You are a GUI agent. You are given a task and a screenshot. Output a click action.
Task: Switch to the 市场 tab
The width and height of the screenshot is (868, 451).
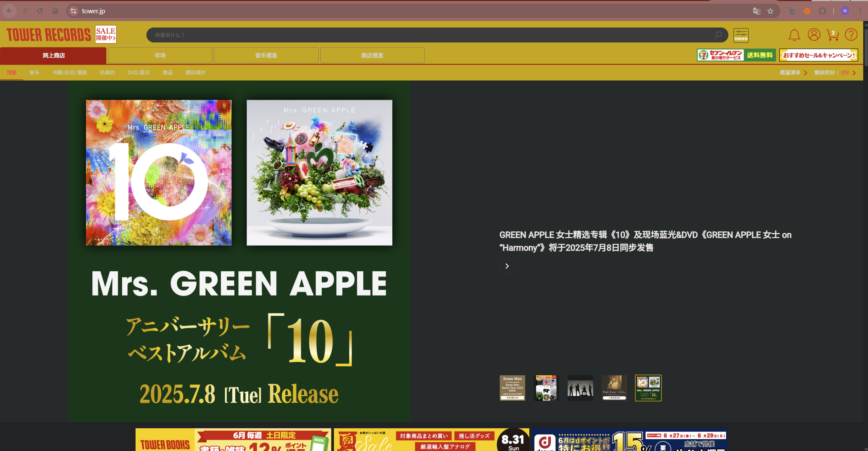point(160,55)
